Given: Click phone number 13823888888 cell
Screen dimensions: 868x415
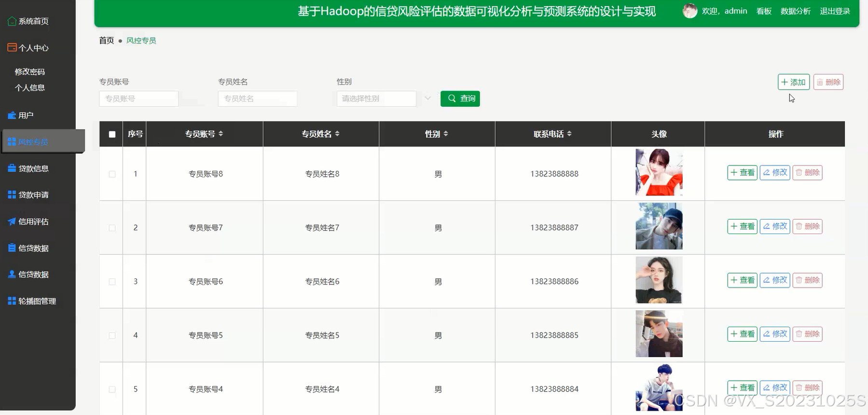Looking at the screenshot, I should point(554,174).
